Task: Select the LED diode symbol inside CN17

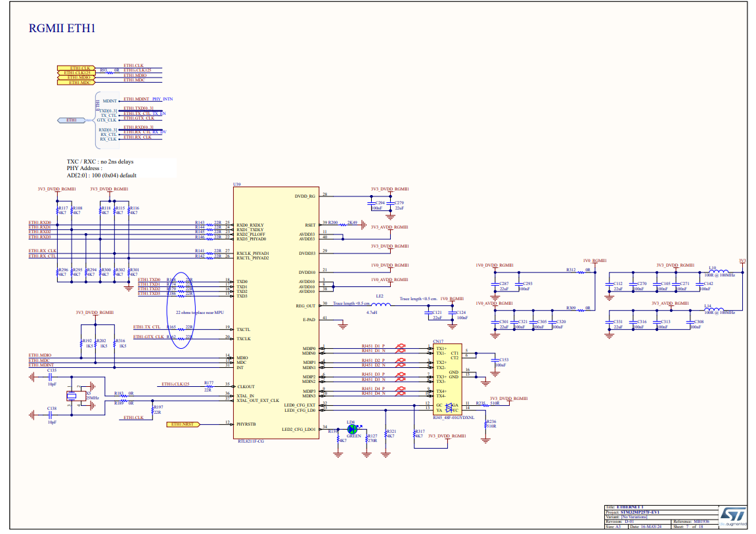Action: tap(449, 408)
